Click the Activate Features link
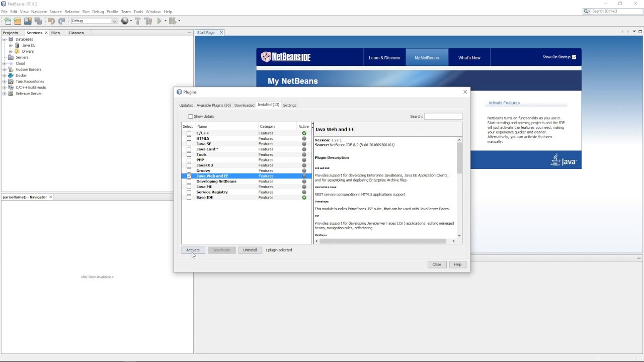Image resolution: width=644 pixels, height=362 pixels. pos(504,103)
